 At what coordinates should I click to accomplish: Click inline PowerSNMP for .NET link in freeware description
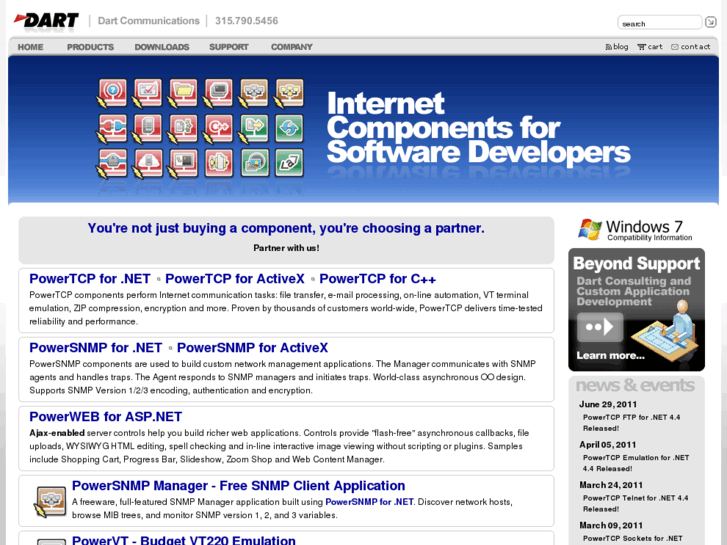click(x=369, y=502)
